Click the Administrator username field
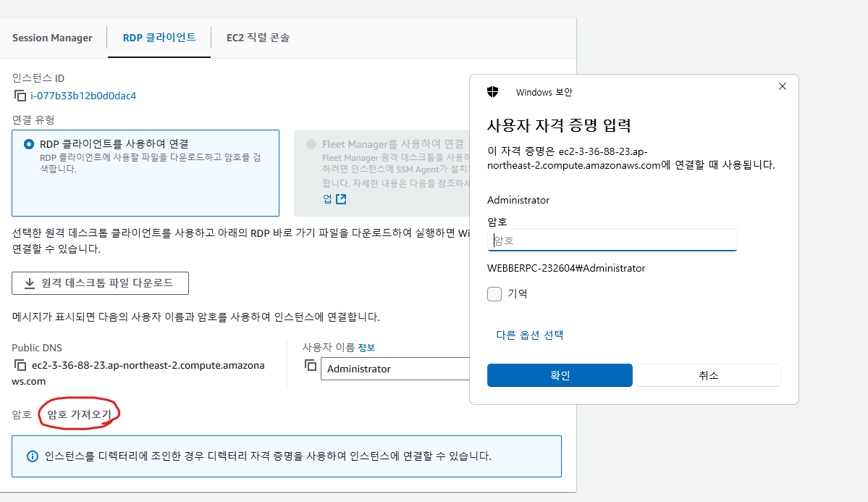This screenshot has height=502, width=868. click(395, 369)
